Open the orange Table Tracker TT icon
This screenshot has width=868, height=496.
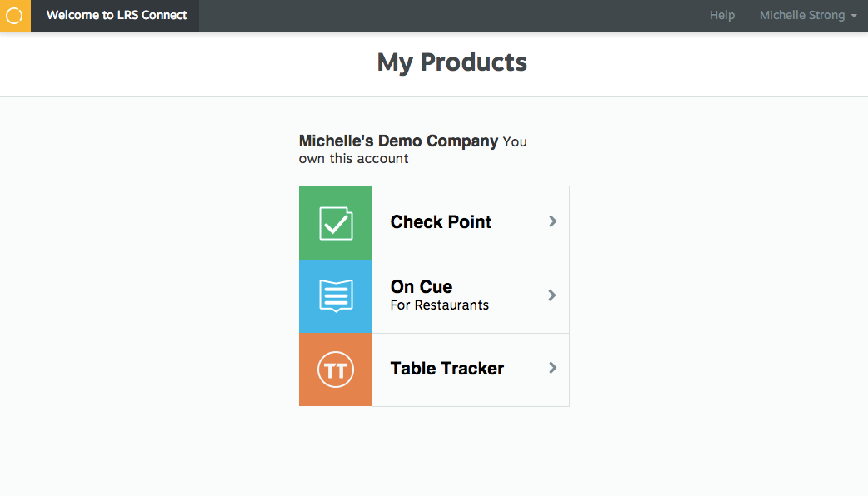coord(336,370)
